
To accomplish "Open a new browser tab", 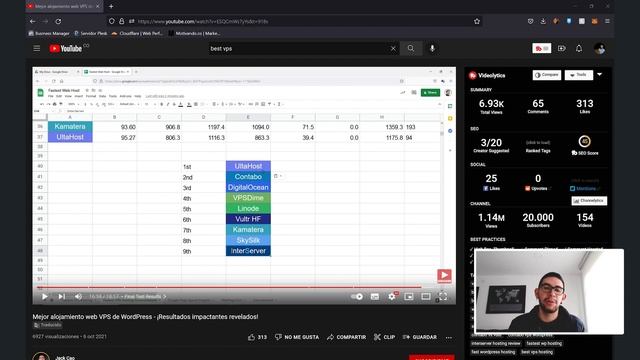I will pyautogui.click(x=111, y=6).
